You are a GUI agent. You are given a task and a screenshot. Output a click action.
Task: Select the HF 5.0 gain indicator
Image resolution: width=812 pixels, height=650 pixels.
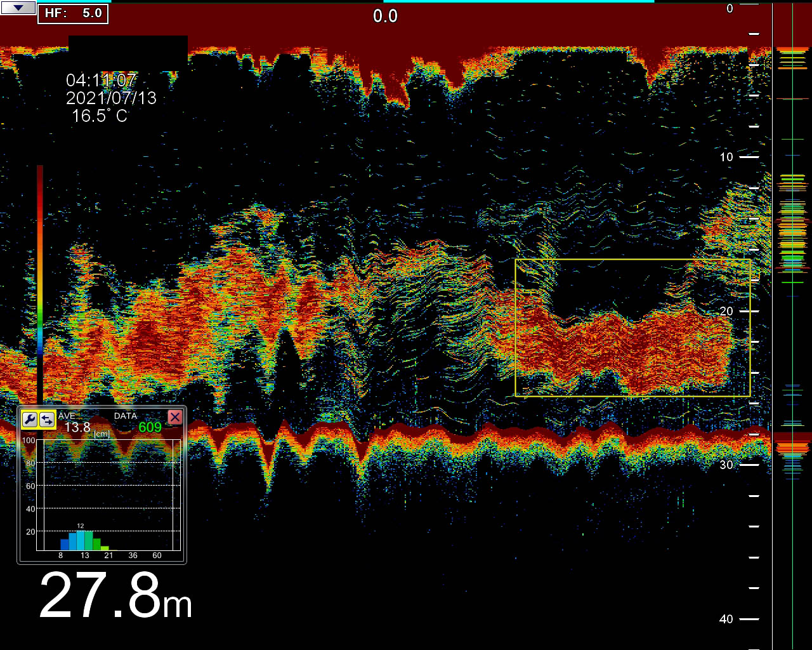(x=73, y=13)
